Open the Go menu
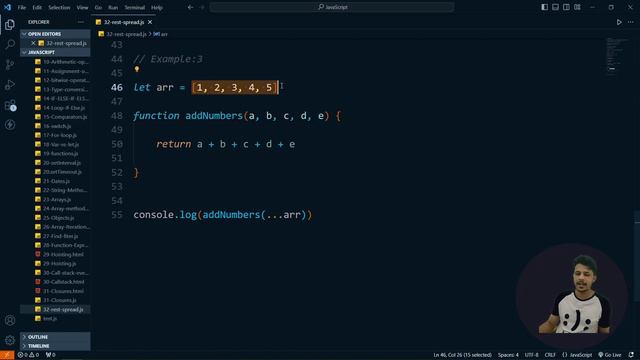Image resolution: width=640 pixels, height=360 pixels. [98, 7]
